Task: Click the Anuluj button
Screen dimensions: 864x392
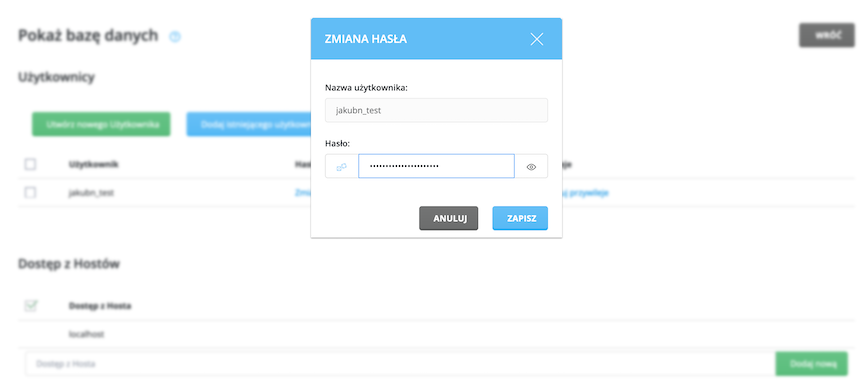Action: pos(449,218)
